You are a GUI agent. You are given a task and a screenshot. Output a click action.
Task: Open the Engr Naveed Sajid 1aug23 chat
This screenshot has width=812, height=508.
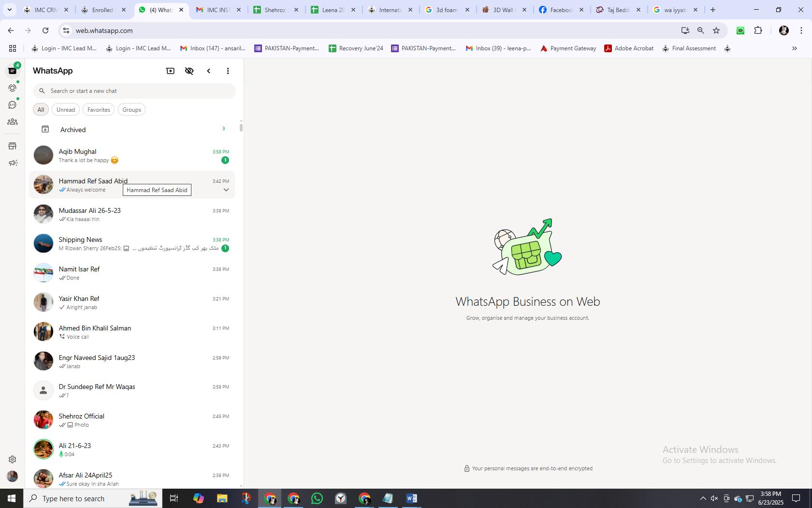coord(132,361)
